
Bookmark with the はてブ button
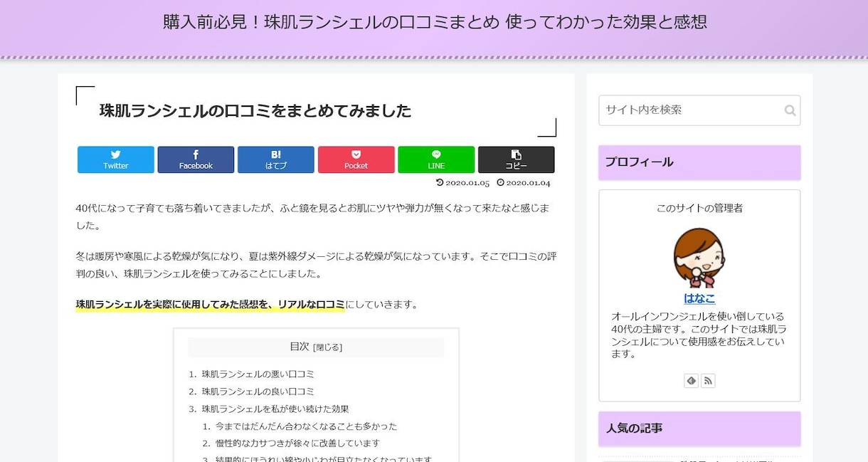click(275, 159)
